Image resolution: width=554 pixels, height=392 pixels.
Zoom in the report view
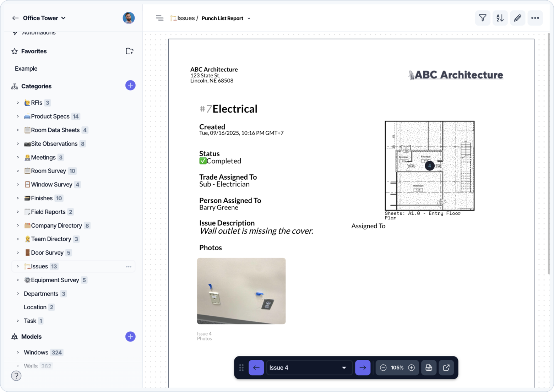[x=412, y=368]
